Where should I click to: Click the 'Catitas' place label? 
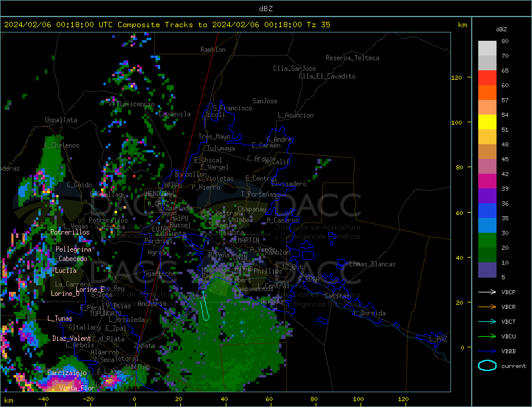point(337,296)
